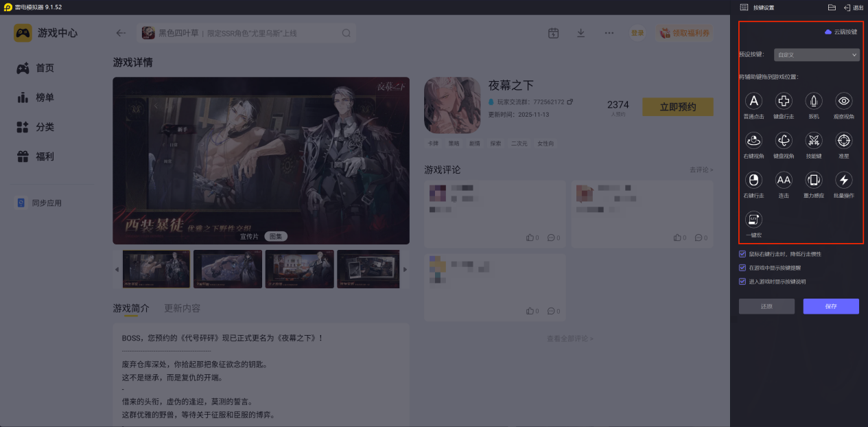Select the 扳机 trigger fire icon
The image size is (868, 427).
[813, 101]
